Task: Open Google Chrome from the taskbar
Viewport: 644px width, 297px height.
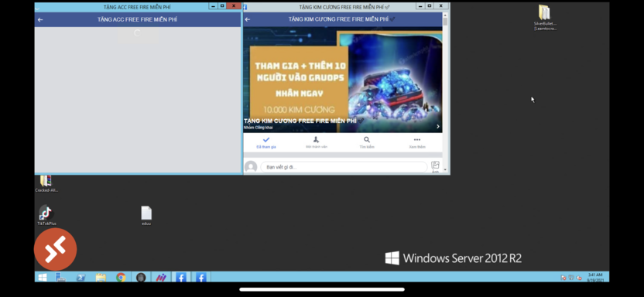Action: pyautogui.click(x=121, y=278)
